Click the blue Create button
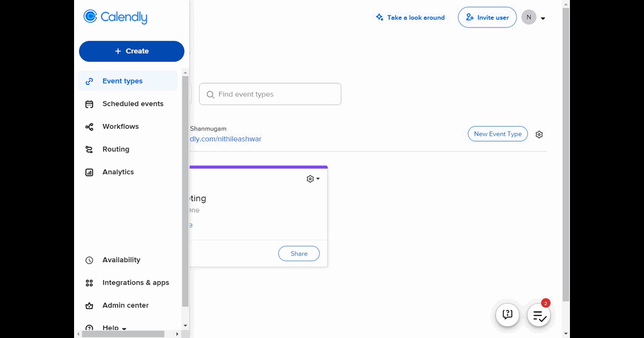 (x=131, y=51)
